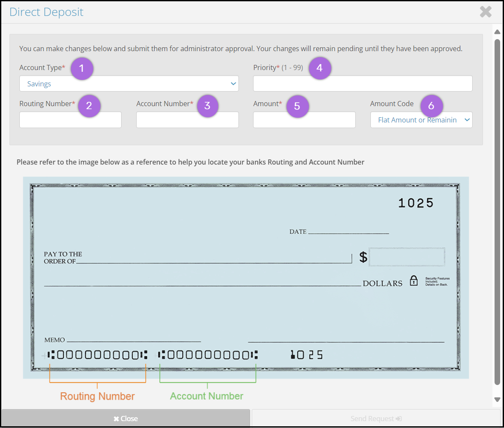Click the purple numbered badge 5 beside Amount
This screenshot has height=428, width=504.
click(298, 106)
